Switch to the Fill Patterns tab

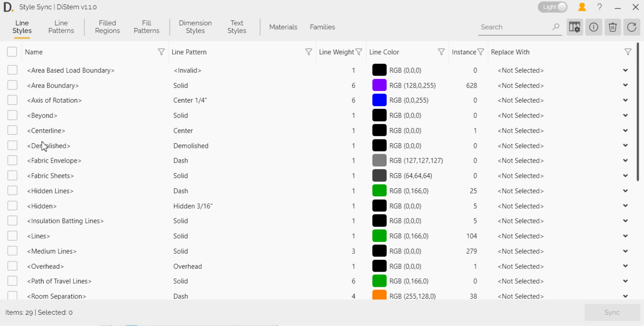tap(146, 27)
